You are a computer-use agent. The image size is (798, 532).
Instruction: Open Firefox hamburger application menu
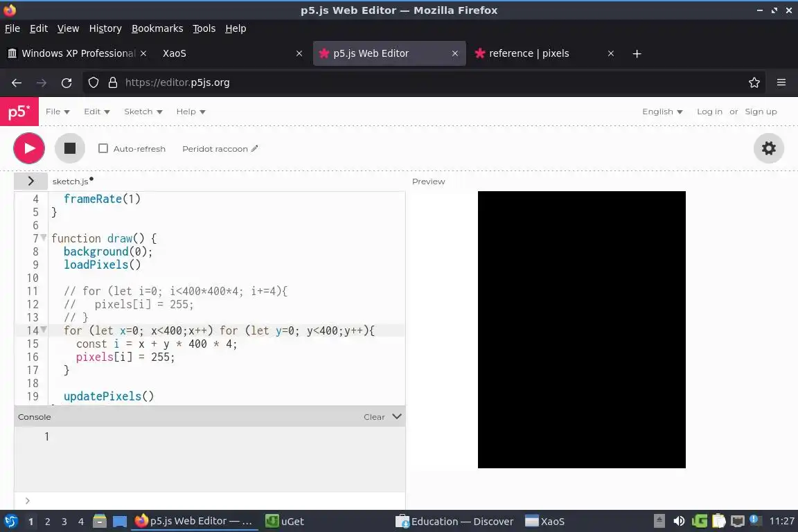click(781, 82)
